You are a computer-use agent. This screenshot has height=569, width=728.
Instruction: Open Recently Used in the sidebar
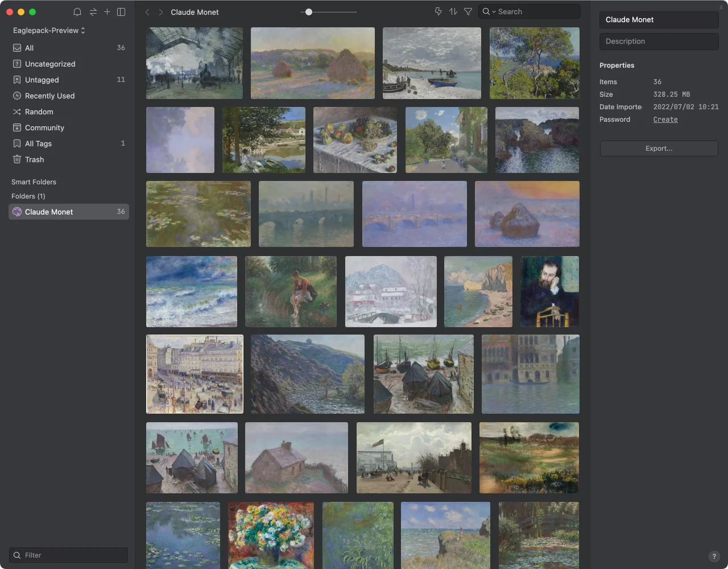69,96
